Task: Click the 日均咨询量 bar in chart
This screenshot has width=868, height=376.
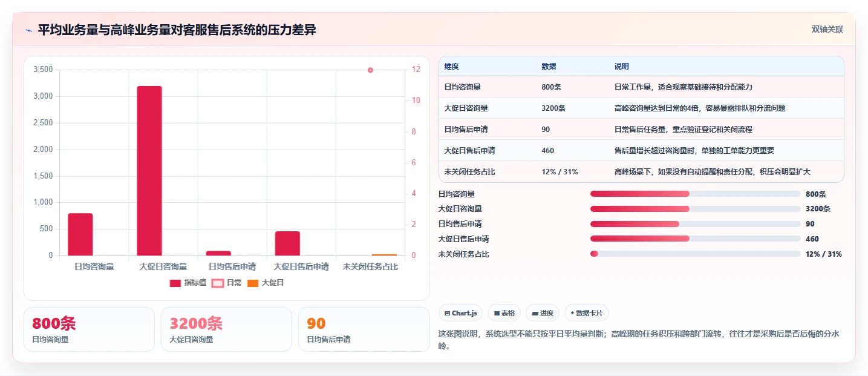Action: coord(80,234)
